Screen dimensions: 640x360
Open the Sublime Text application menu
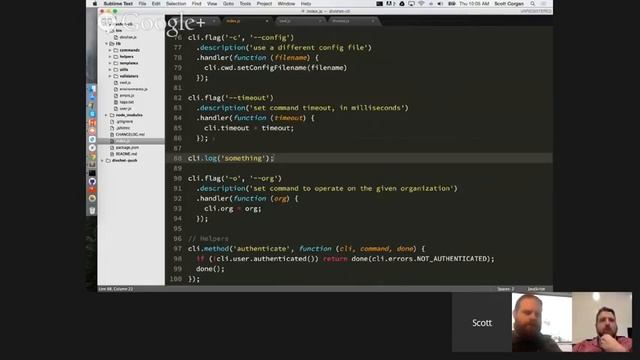tap(118, 4)
